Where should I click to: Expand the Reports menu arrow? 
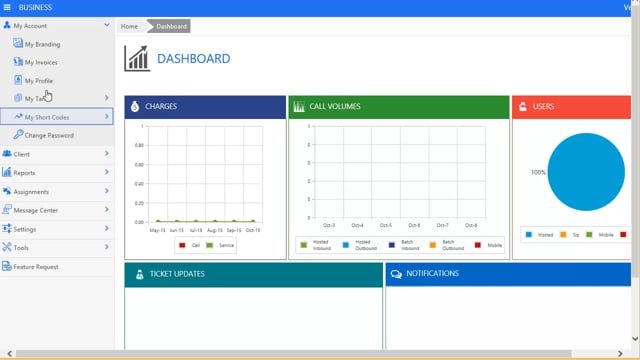coord(107,172)
